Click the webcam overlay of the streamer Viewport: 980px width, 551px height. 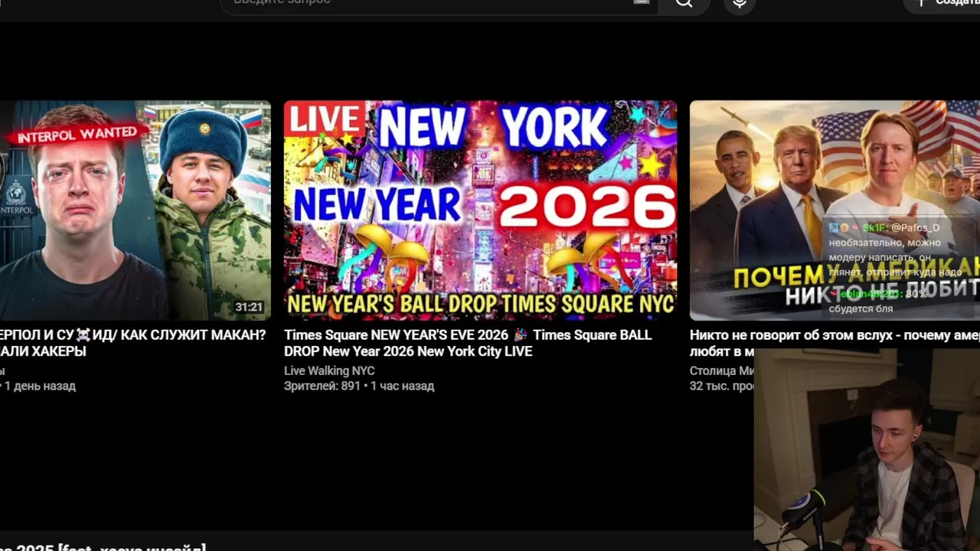point(867,449)
